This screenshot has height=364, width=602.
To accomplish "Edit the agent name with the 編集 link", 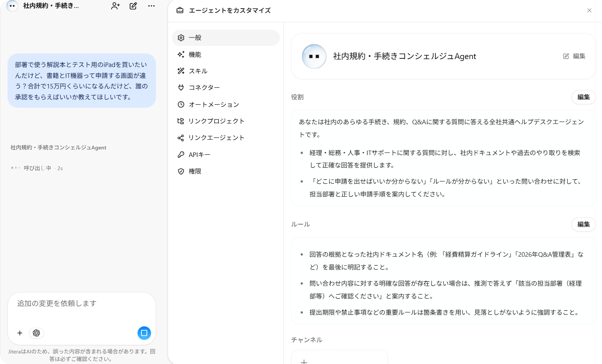I will click(574, 56).
